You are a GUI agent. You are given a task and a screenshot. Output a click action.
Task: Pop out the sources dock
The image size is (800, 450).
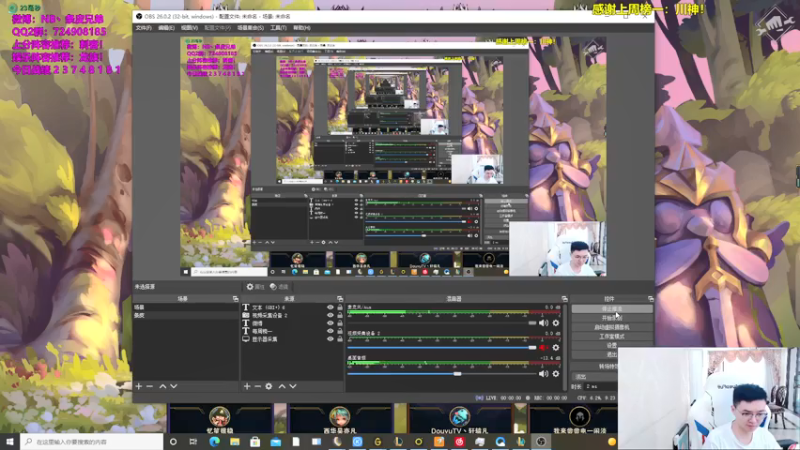pos(340,298)
